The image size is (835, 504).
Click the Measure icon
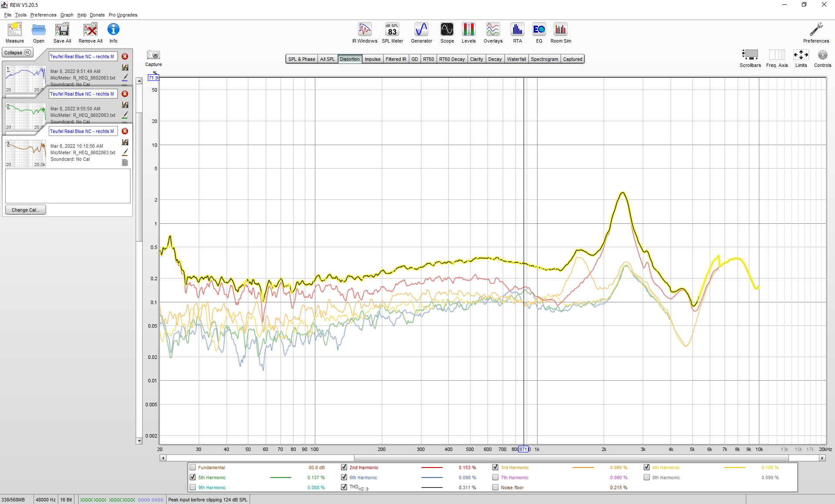click(x=15, y=33)
